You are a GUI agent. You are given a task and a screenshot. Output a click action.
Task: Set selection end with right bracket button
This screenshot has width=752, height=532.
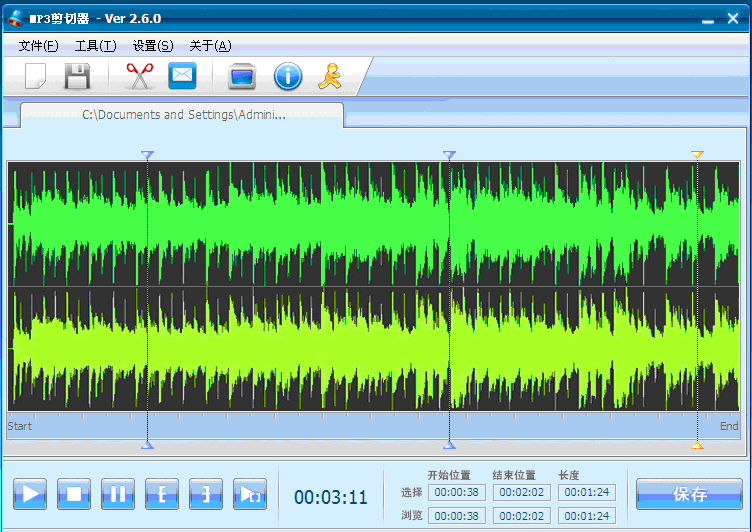click(206, 494)
